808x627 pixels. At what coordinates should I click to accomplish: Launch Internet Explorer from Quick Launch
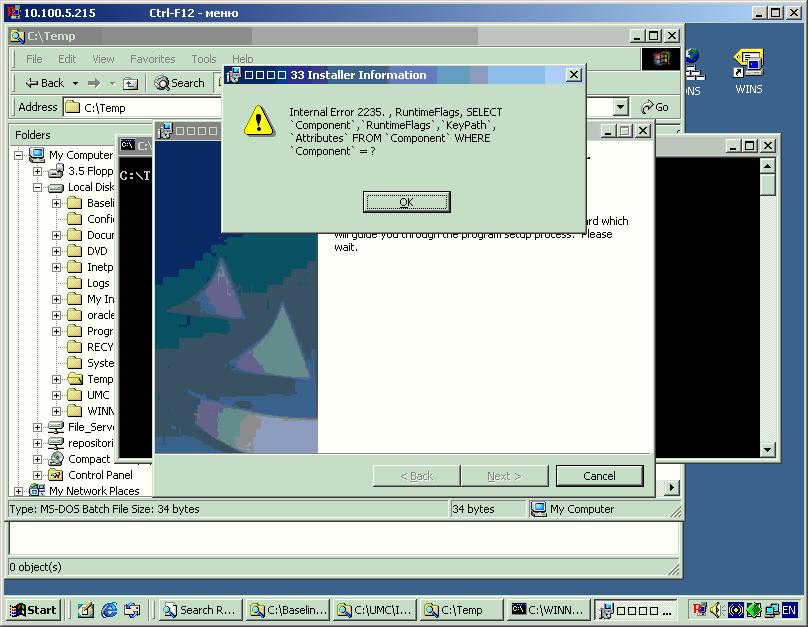coord(109,610)
